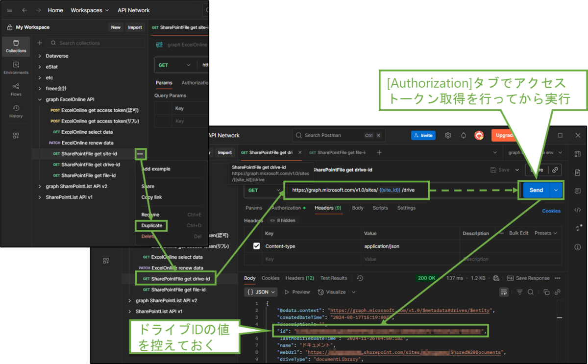Image resolution: width=588 pixels, height=364 pixels.
Task: Click the configure sidebar grid icon in the back window
Action: tap(16, 135)
